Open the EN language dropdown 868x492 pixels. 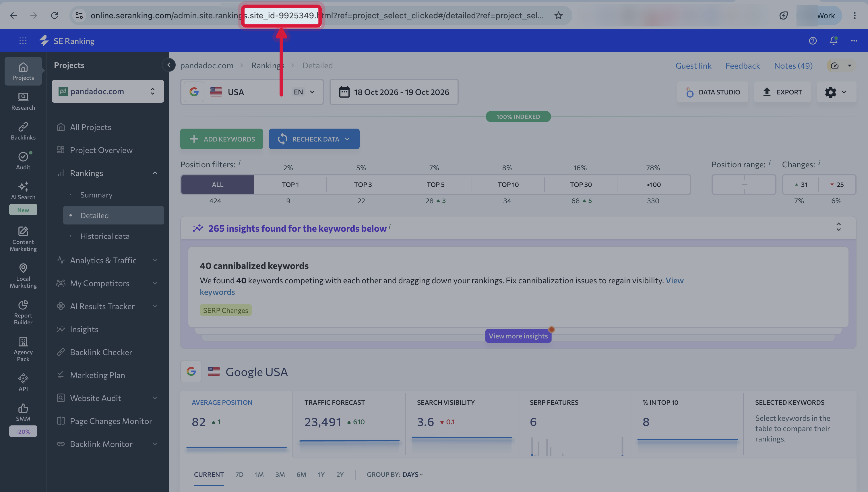(x=304, y=92)
